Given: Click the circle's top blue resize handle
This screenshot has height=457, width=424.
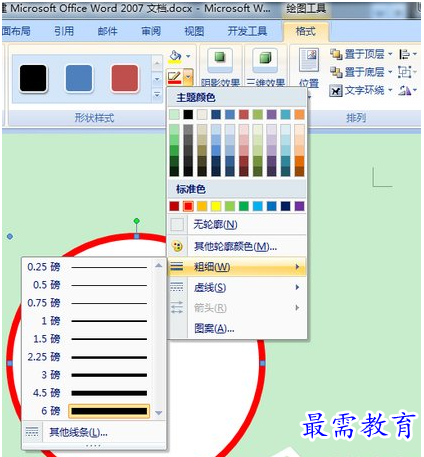Looking at the screenshot, I should pyautogui.click(x=137, y=236).
